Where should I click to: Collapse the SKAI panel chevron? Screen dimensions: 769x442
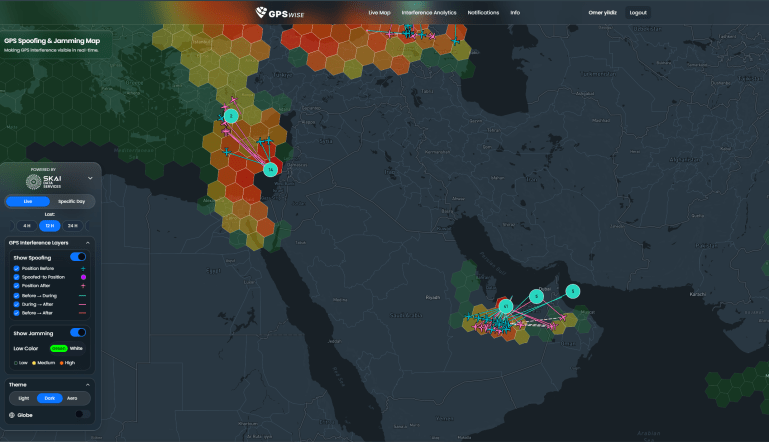(x=90, y=178)
